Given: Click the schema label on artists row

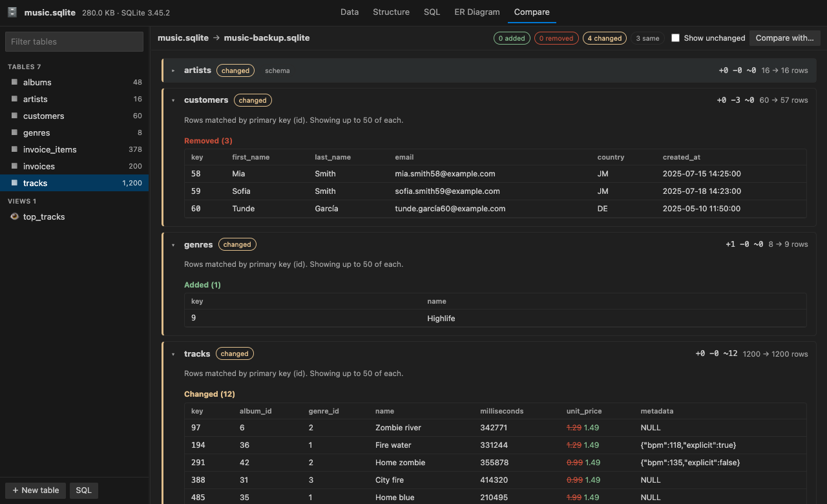Looking at the screenshot, I should tap(277, 70).
